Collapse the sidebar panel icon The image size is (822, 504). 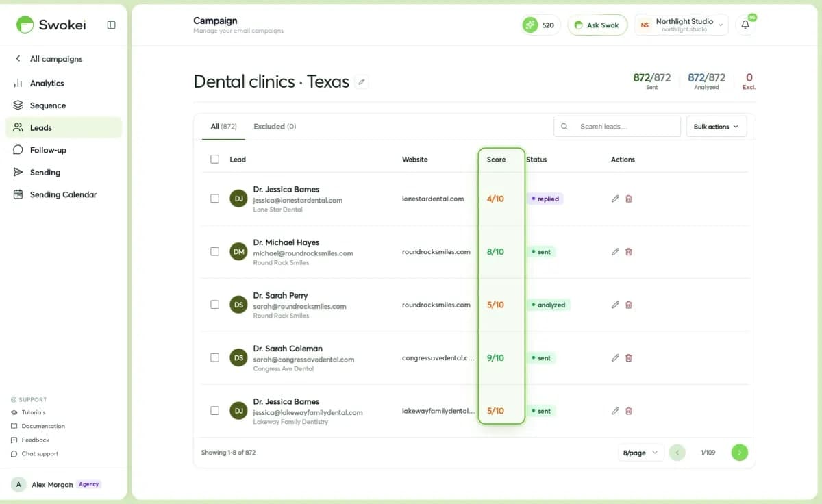(x=112, y=25)
